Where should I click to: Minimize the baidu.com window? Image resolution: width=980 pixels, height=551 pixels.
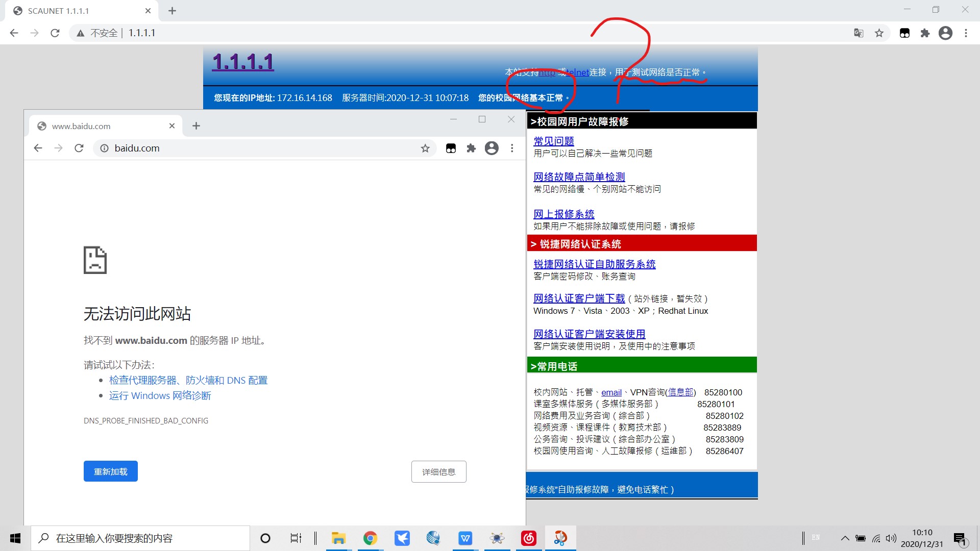[x=453, y=119]
